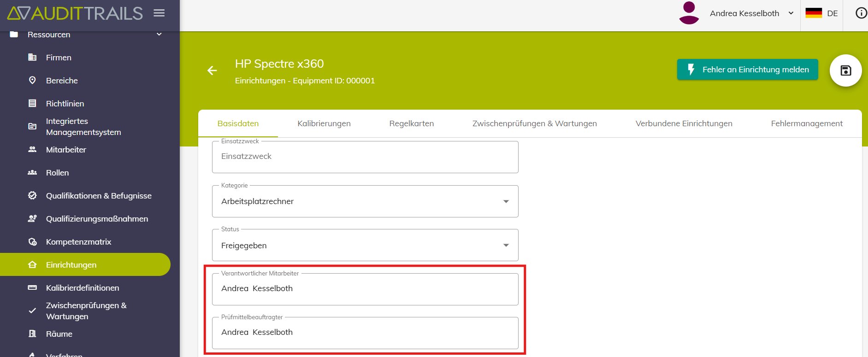Open the Regelkarten tab
868x357 pixels.
(x=412, y=123)
